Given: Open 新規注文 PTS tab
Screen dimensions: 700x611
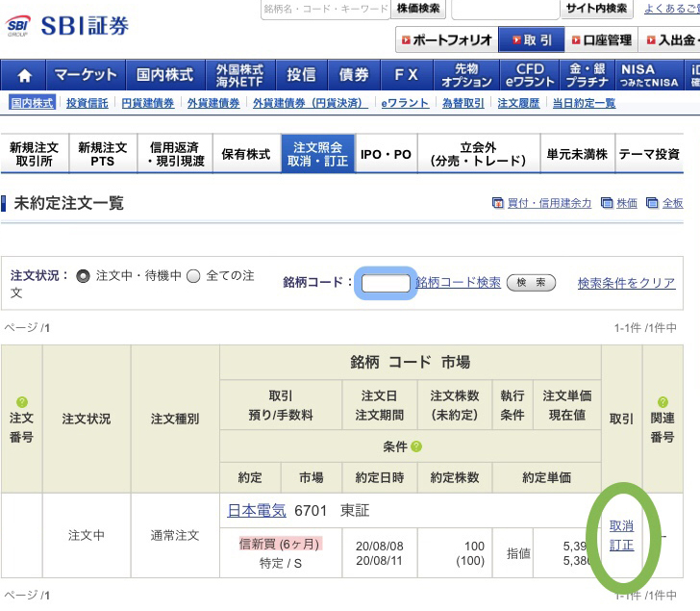Looking at the screenshot, I should [x=103, y=154].
